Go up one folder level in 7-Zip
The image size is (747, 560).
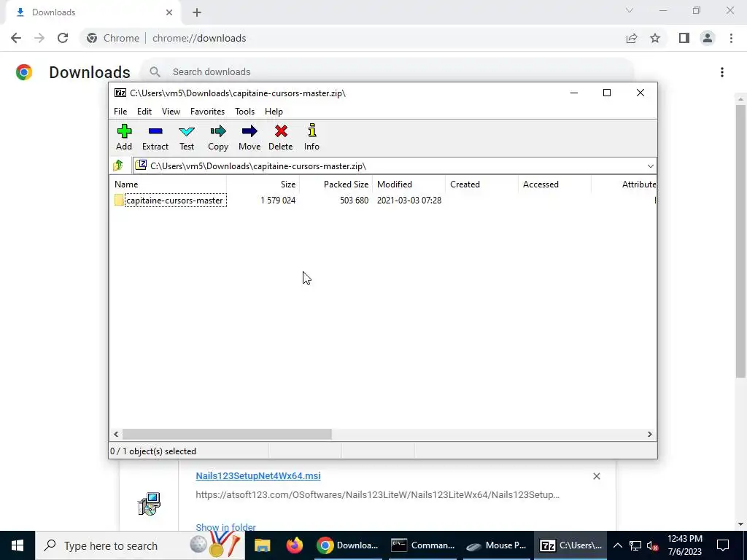(x=118, y=166)
